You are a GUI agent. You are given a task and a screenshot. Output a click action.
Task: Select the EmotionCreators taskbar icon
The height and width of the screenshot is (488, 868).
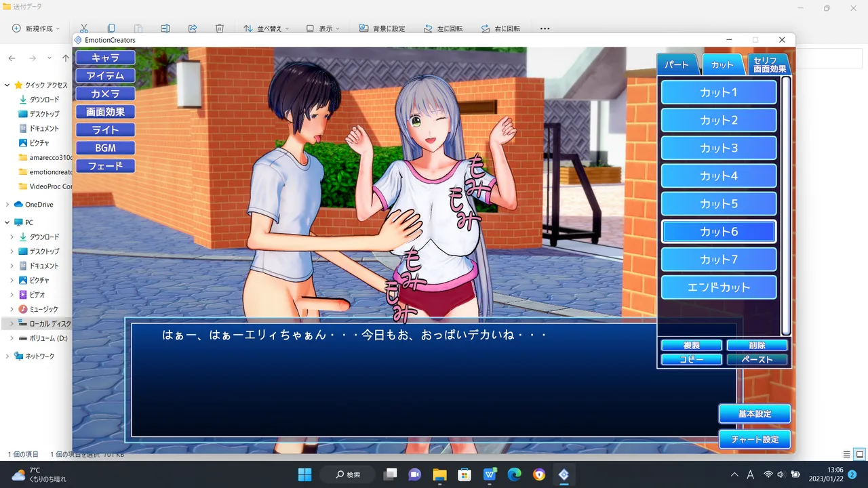pyautogui.click(x=564, y=474)
